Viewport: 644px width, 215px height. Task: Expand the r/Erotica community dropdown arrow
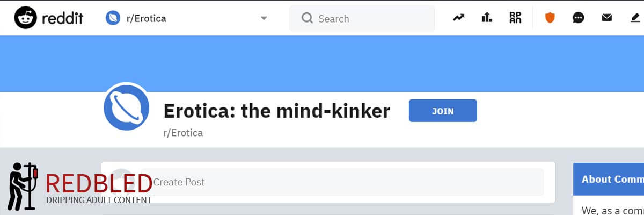(x=264, y=18)
